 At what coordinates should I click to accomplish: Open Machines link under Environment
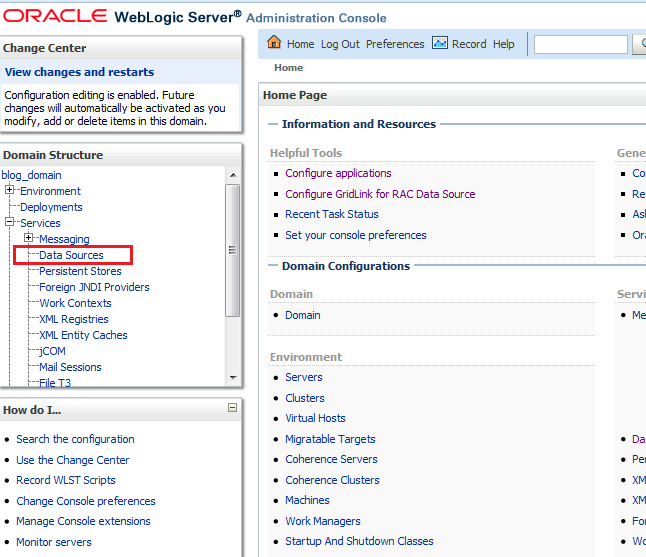point(307,500)
